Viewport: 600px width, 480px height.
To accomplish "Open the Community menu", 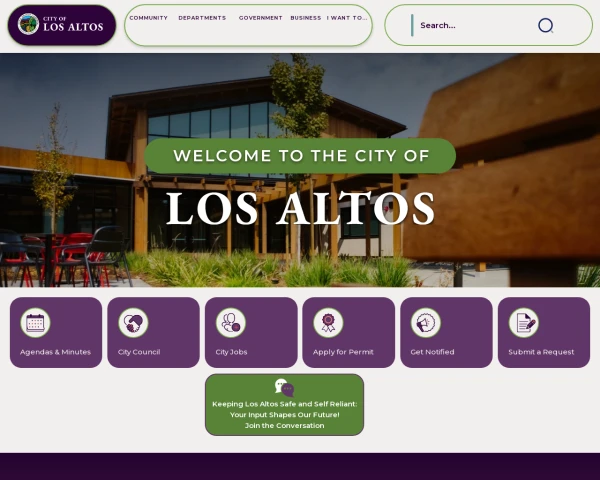I will 148,18.
